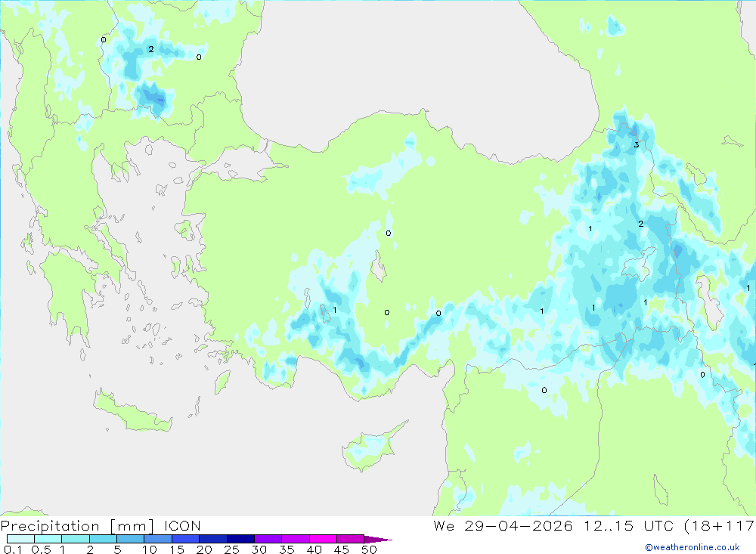
Task: Click the legend scale label '20'
Action: 204,549
